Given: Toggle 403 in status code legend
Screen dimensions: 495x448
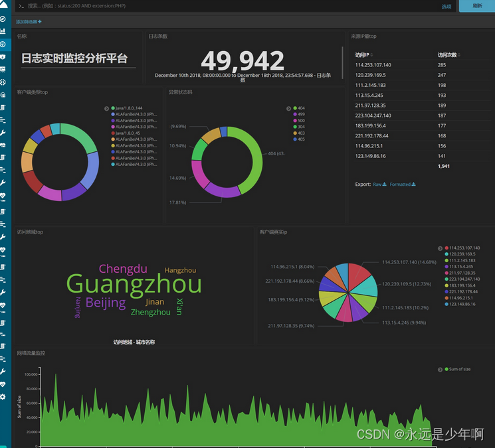Looking at the screenshot, I should (x=299, y=133).
